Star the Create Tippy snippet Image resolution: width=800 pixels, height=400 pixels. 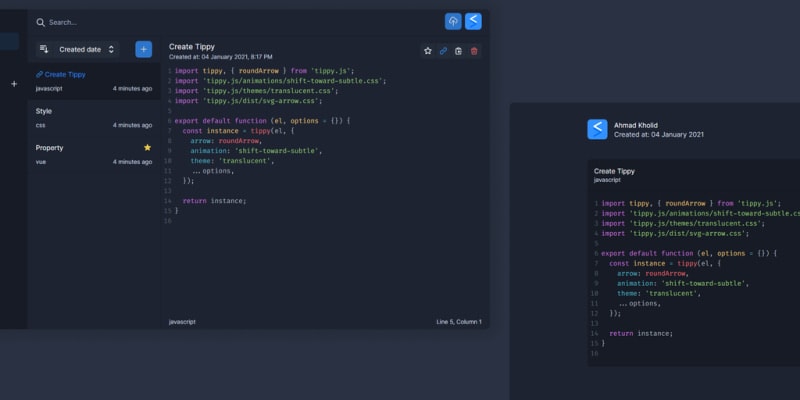point(428,51)
